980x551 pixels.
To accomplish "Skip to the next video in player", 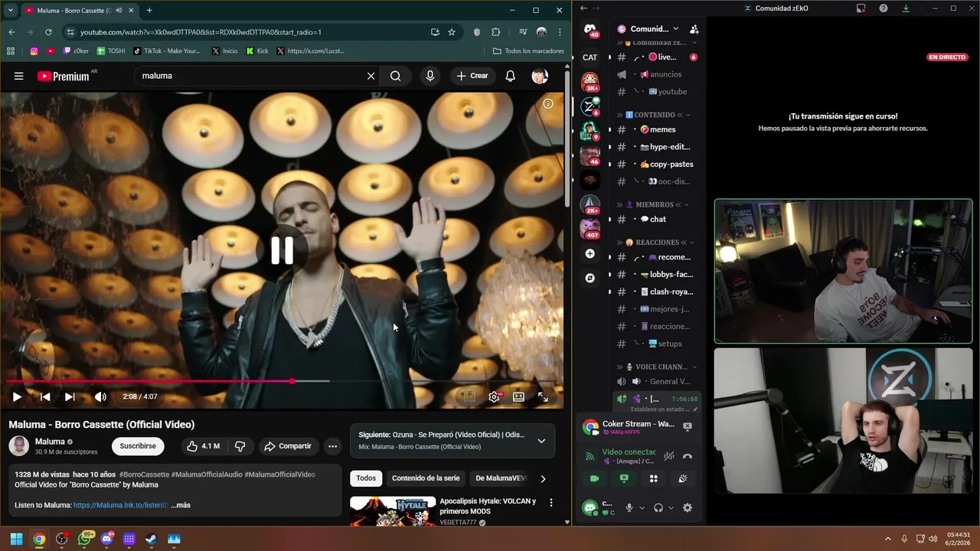I will click(70, 396).
